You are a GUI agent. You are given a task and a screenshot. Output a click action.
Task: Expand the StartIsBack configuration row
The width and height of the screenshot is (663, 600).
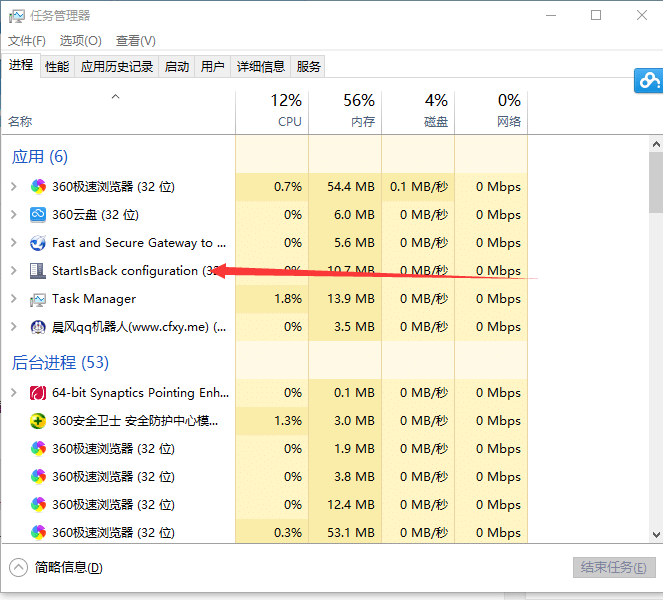point(14,271)
